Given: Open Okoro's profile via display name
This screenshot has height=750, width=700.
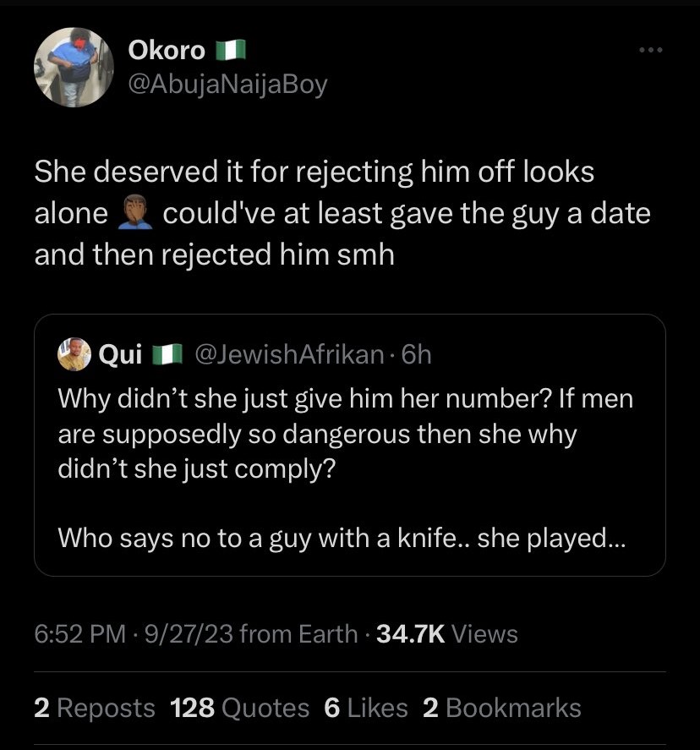Looking at the screenshot, I should 167,51.
